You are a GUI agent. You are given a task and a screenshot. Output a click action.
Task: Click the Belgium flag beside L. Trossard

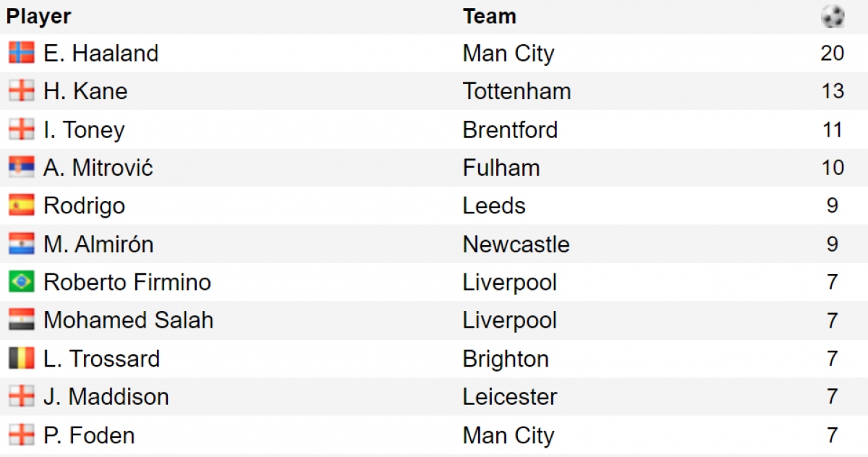tap(22, 359)
